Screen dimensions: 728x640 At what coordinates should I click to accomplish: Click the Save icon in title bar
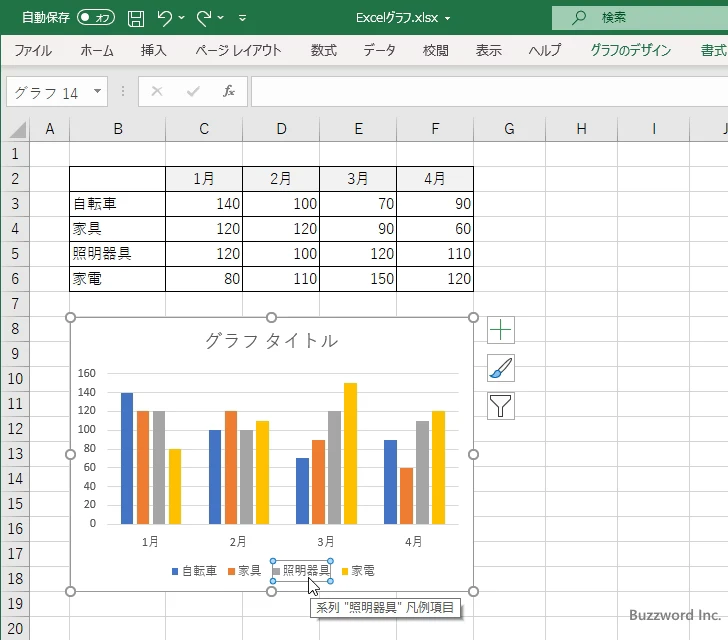[136, 18]
